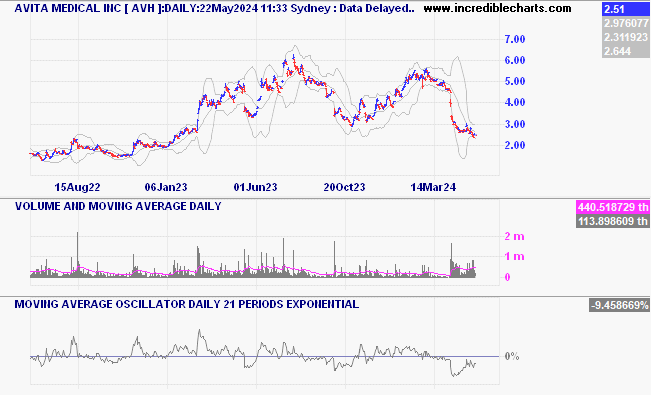This screenshot has width=651, height=395.
Task: Click the 113.898609 th volume value
Action: click(613, 221)
